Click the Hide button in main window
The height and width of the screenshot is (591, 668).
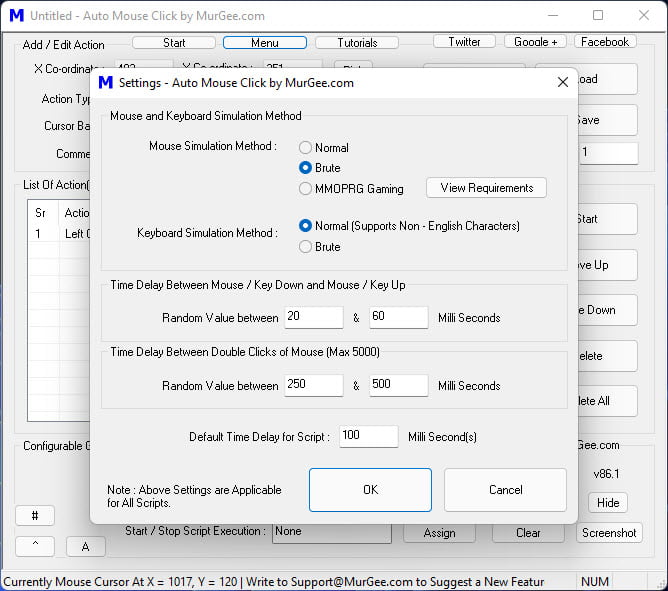(x=608, y=503)
